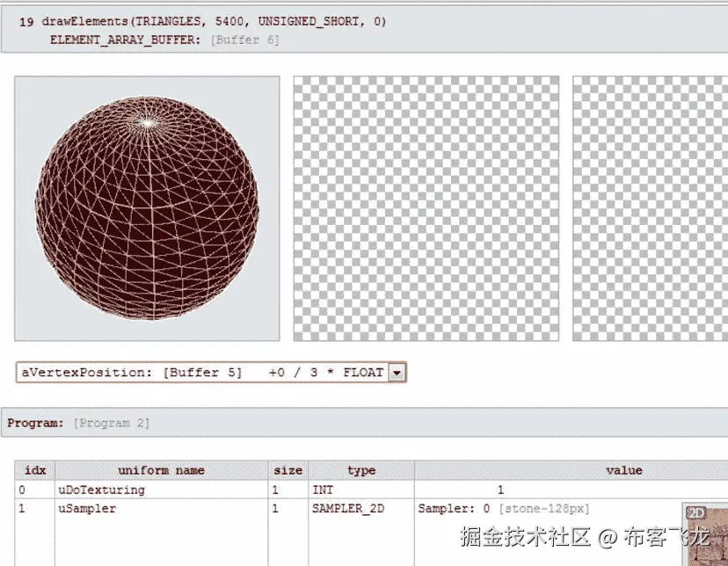The image size is (728, 566).
Task: Open the aVertexPosition buffer dropdown arrow
Action: click(x=398, y=372)
